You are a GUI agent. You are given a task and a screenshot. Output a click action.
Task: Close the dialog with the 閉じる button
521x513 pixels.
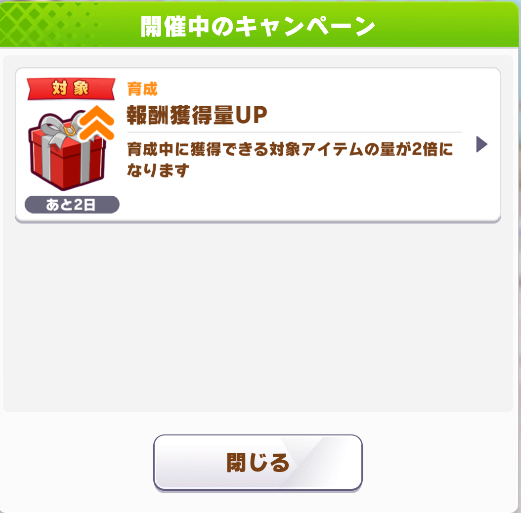coord(258,462)
